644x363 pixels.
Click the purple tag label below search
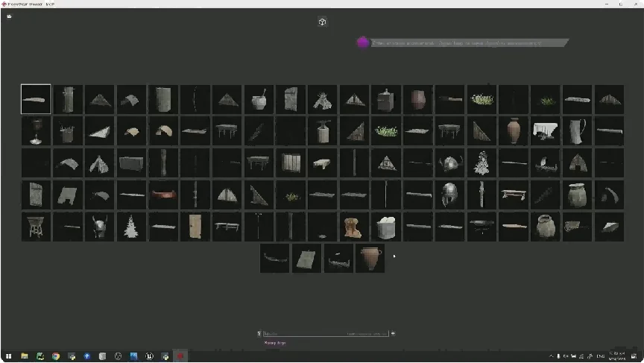(x=275, y=343)
